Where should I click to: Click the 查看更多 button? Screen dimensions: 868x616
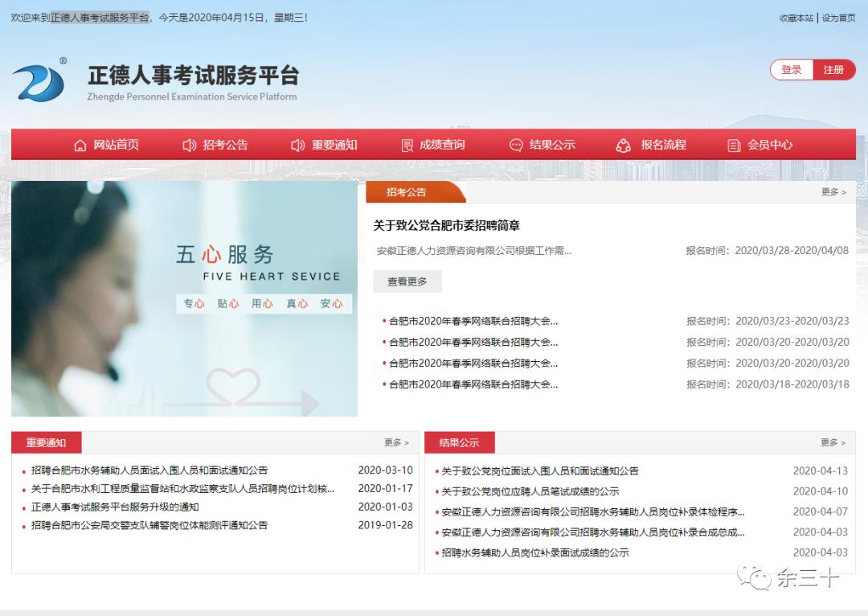tap(407, 281)
